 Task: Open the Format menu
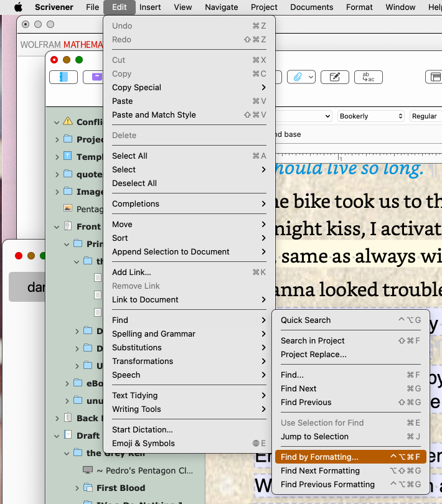(359, 7)
